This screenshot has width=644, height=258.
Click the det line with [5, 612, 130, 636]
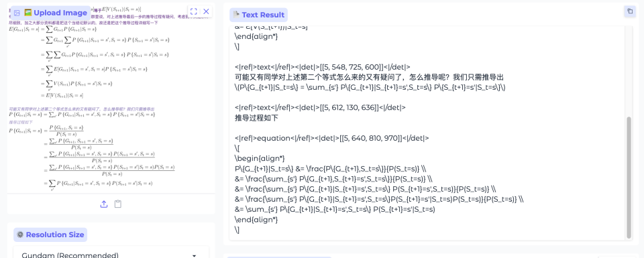(x=320, y=107)
